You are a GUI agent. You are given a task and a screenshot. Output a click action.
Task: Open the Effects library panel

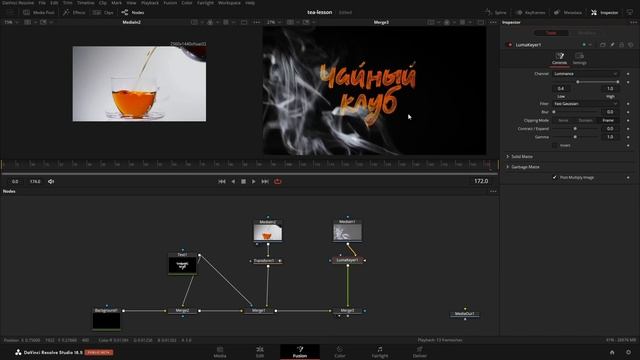74,13
